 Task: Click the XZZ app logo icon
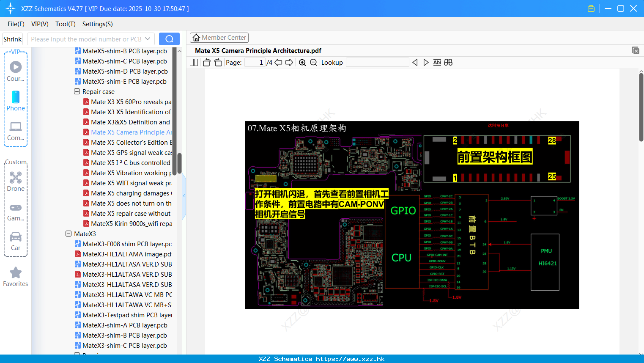[11, 8]
